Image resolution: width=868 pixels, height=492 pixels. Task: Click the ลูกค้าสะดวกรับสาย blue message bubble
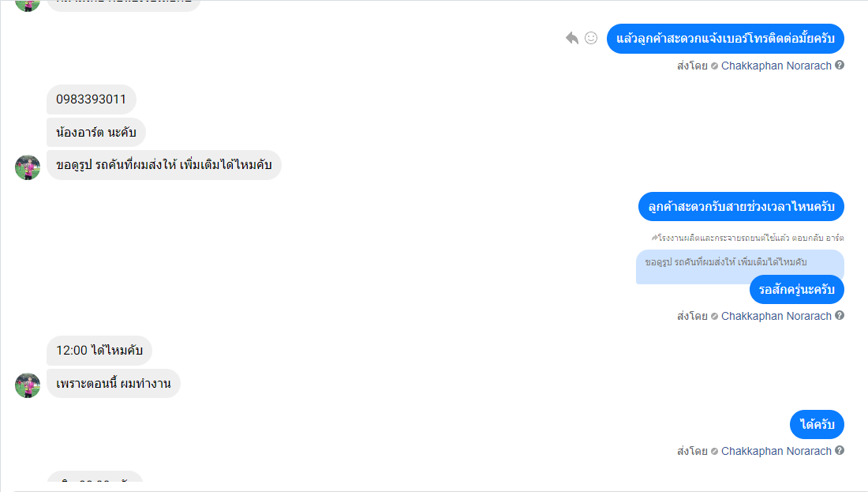click(741, 207)
